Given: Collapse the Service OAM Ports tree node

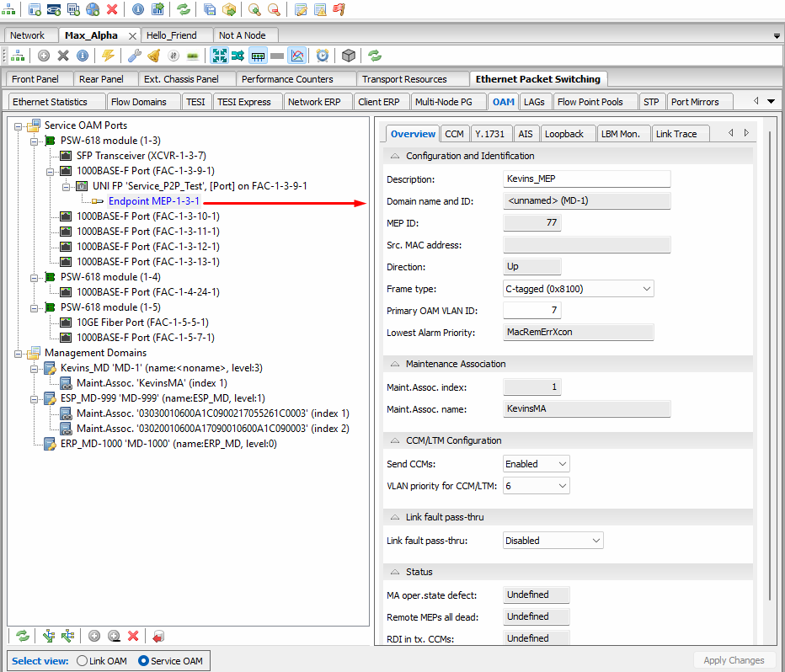Looking at the screenshot, I should 19,125.
